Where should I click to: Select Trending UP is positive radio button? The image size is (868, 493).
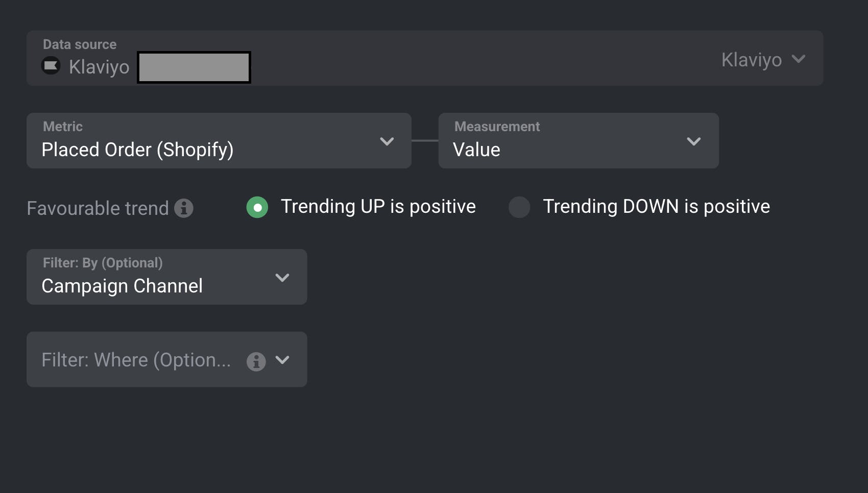(257, 207)
